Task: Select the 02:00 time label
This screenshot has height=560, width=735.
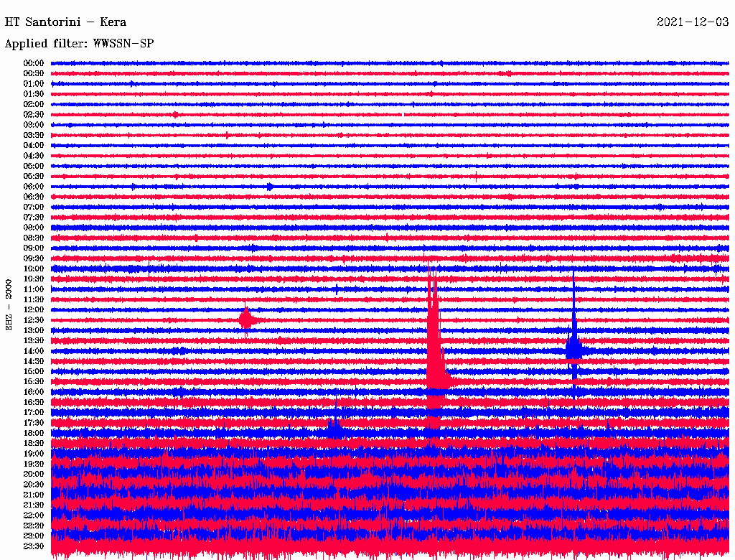Action: click(x=34, y=105)
